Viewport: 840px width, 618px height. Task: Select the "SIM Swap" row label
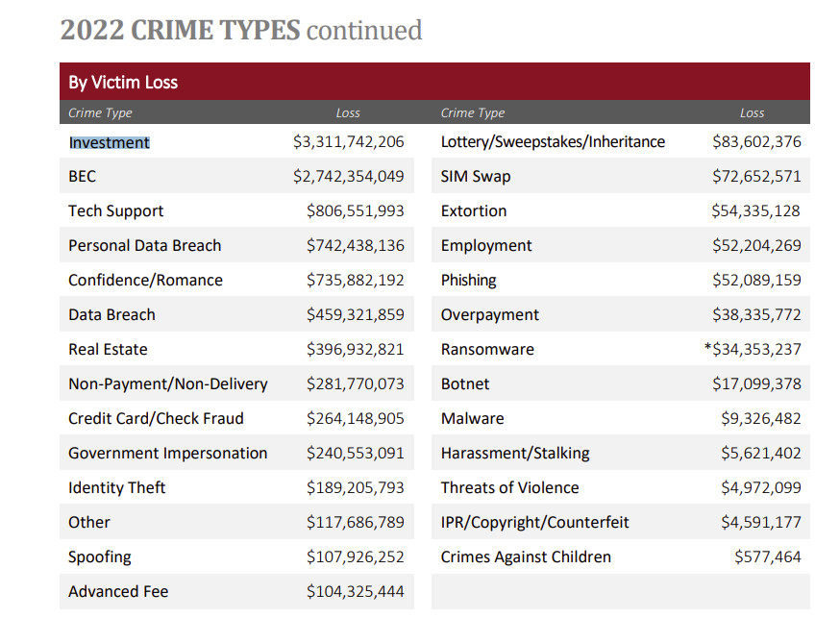(476, 177)
